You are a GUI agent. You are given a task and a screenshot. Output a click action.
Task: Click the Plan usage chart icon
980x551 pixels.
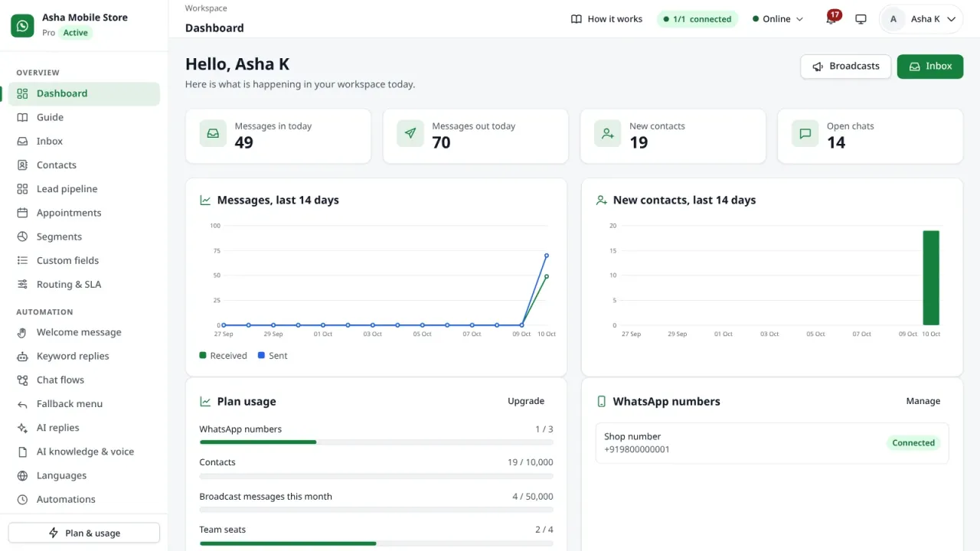point(205,401)
